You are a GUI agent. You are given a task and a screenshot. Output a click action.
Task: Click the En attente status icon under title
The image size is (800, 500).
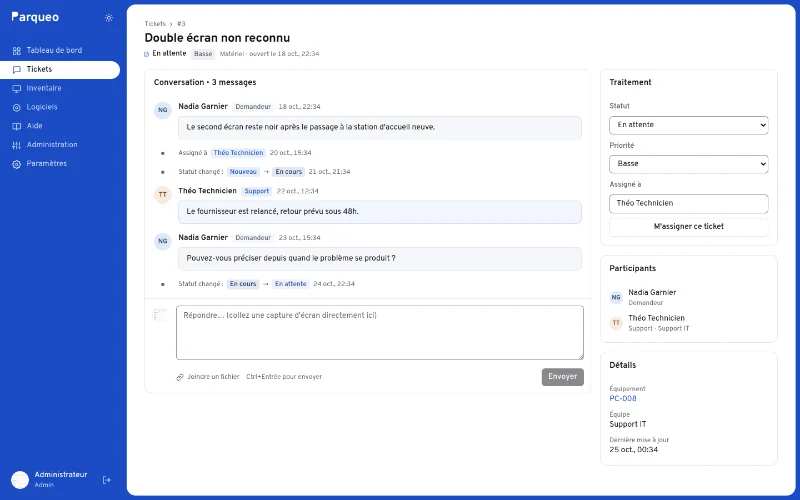147,54
